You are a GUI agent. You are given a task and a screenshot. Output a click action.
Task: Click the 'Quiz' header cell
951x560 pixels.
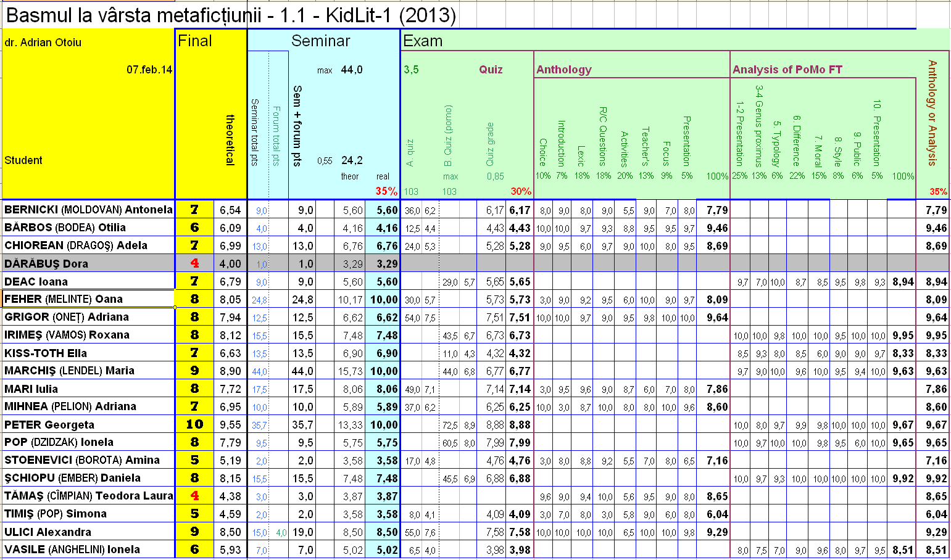pos(491,70)
